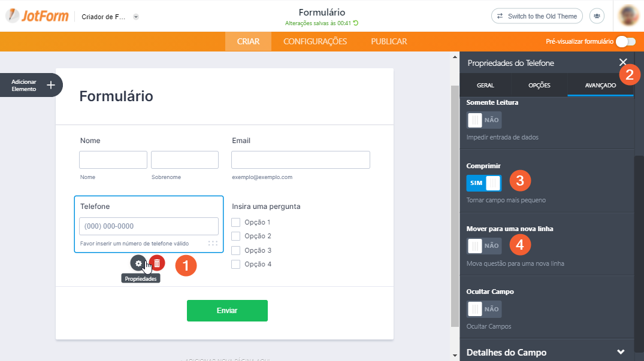Image resolution: width=644 pixels, height=361 pixels.
Task: Click the gear Propriedades icon
Action: [138, 263]
